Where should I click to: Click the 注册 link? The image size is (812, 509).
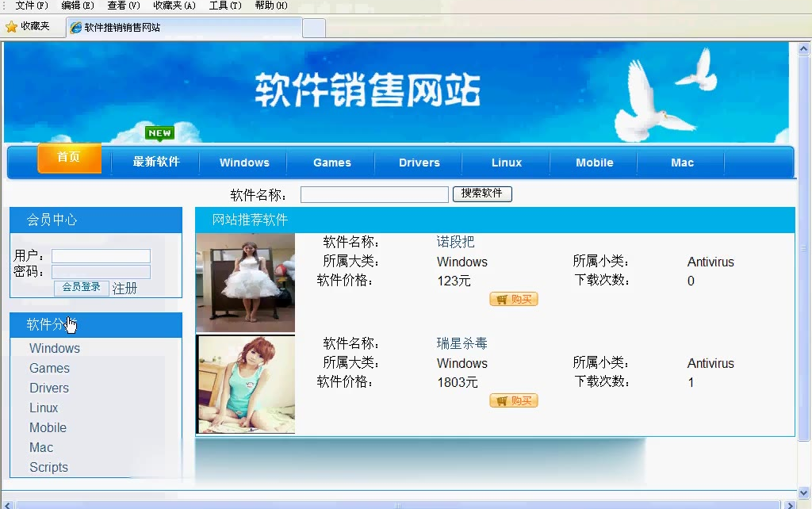[x=124, y=289]
